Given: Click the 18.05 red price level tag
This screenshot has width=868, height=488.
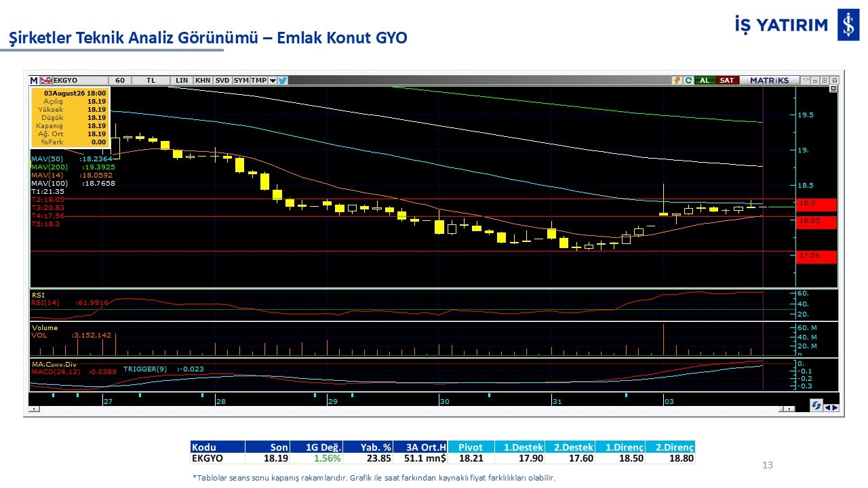Looking at the screenshot, I should pyautogui.click(x=817, y=222).
